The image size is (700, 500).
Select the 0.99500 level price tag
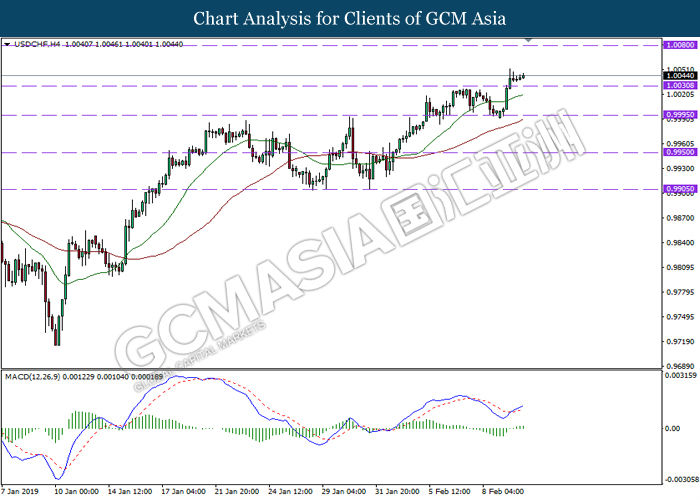click(681, 152)
